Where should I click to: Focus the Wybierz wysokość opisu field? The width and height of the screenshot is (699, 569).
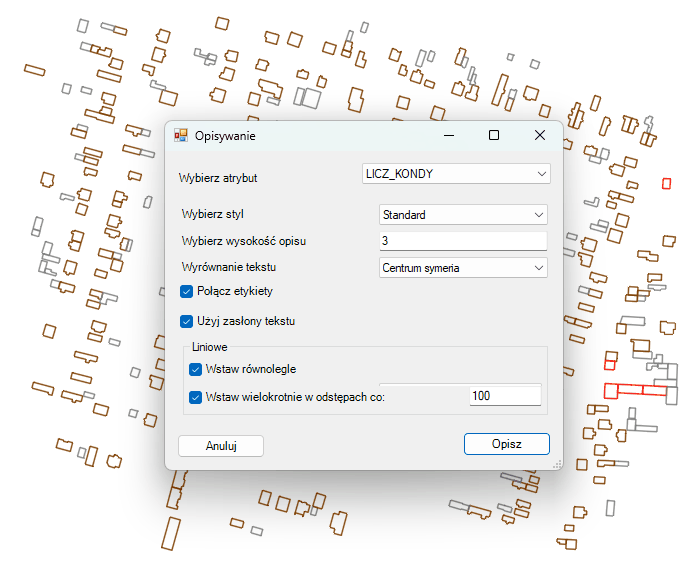[x=463, y=241]
